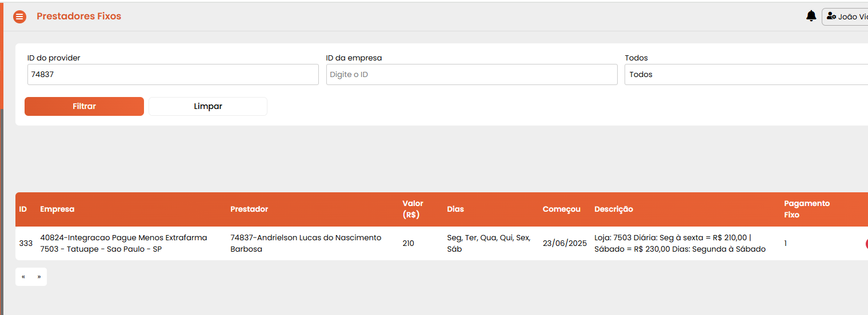Click the Filtrar button
868x315 pixels.
click(84, 106)
